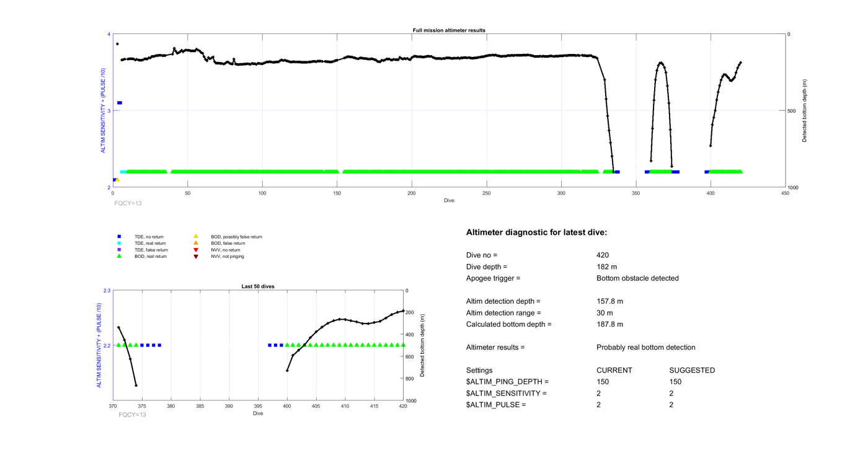Select the 'TDE, no return' legend text
Screen dimensions: 868x450
coord(149,237)
